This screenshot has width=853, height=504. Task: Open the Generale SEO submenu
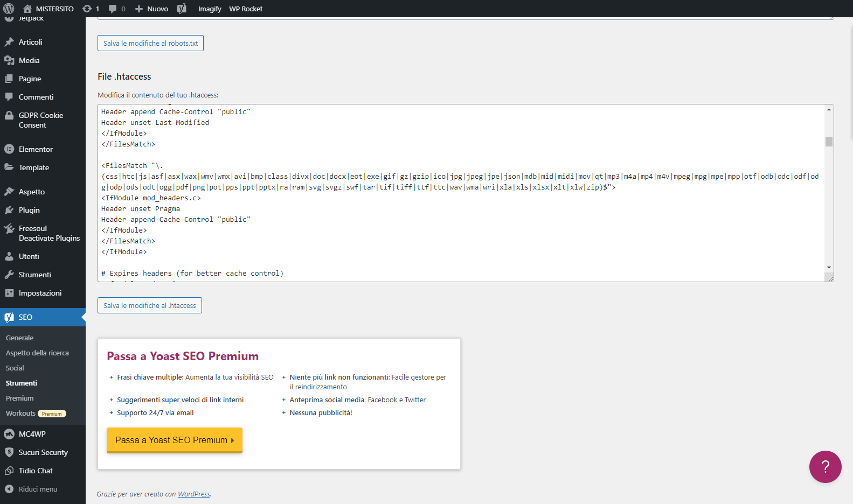tap(19, 338)
